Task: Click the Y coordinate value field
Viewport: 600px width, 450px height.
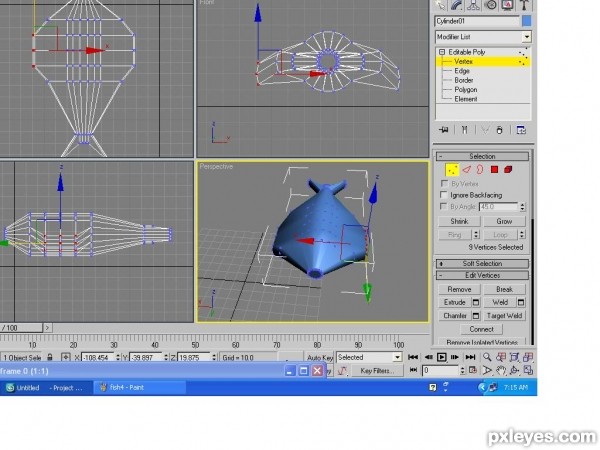Action: point(147,357)
